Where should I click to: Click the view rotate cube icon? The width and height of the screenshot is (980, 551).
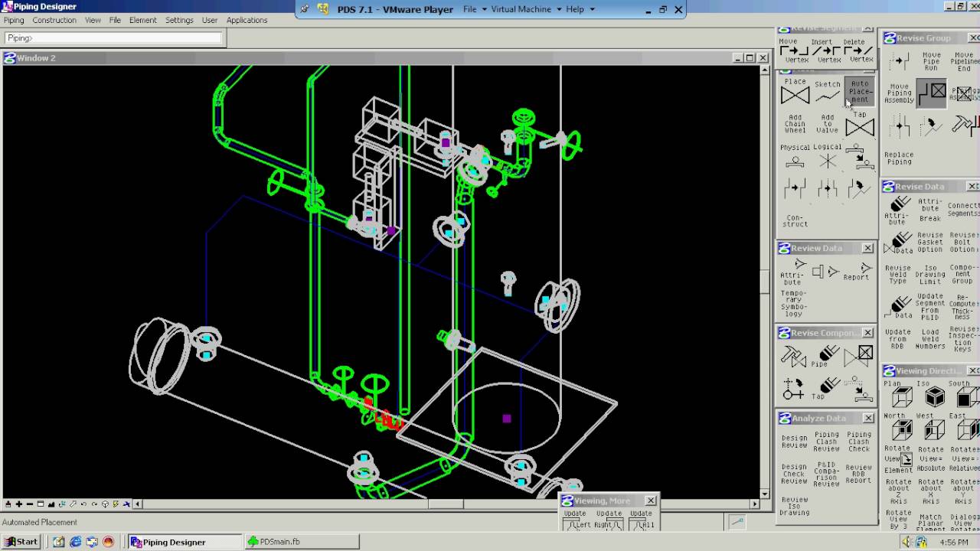[x=106, y=504]
